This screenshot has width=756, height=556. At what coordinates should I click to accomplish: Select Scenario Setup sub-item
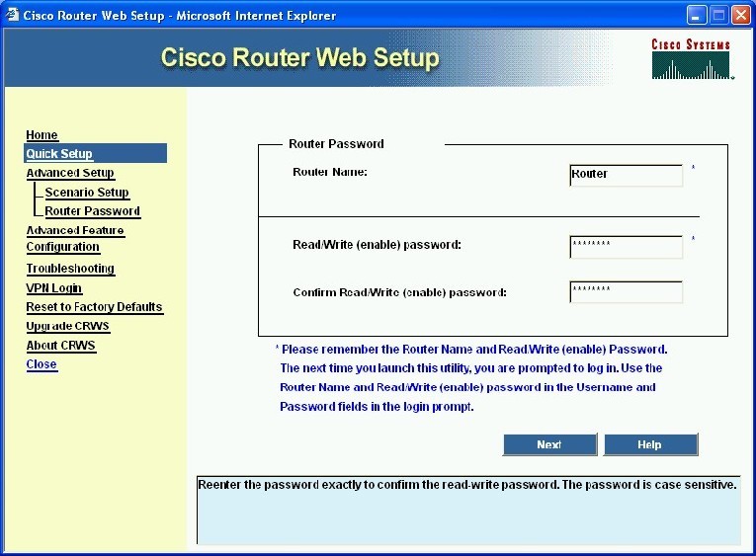tap(87, 193)
